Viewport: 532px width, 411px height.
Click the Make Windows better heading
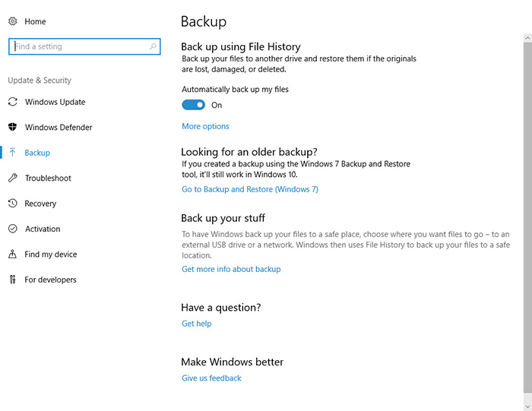pos(232,362)
